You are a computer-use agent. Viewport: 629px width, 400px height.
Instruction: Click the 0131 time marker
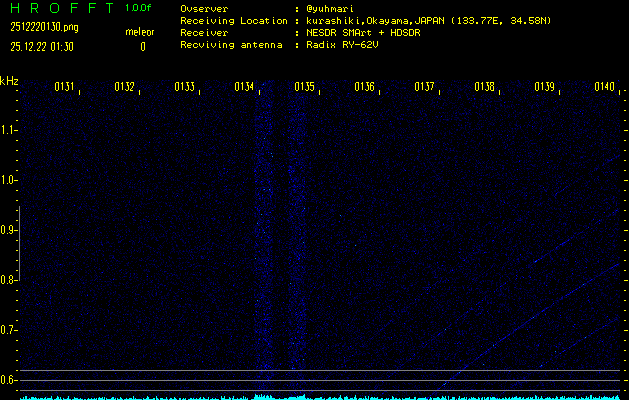tap(65, 87)
